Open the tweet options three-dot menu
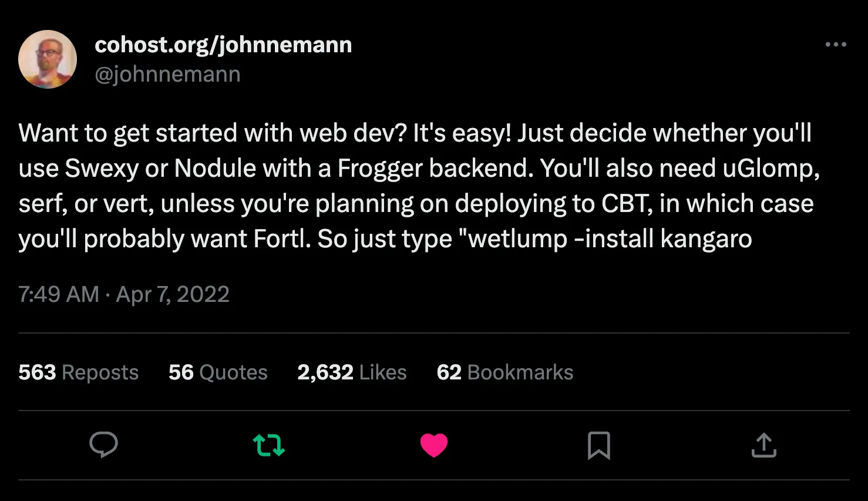The height and width of the screenshot is (501, 868). [x=836, y=44]
